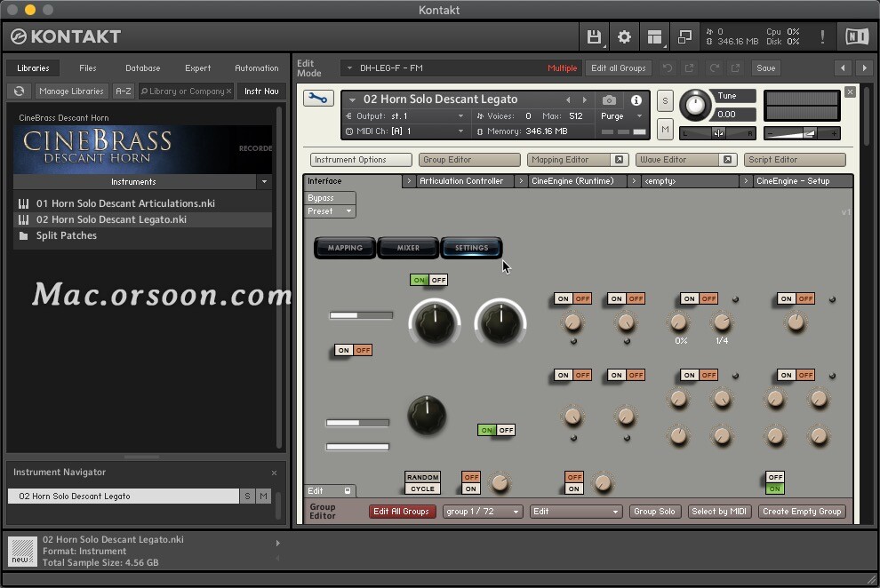
Task: Pop out the Wave Editor icon
Action: click(727, 160)
